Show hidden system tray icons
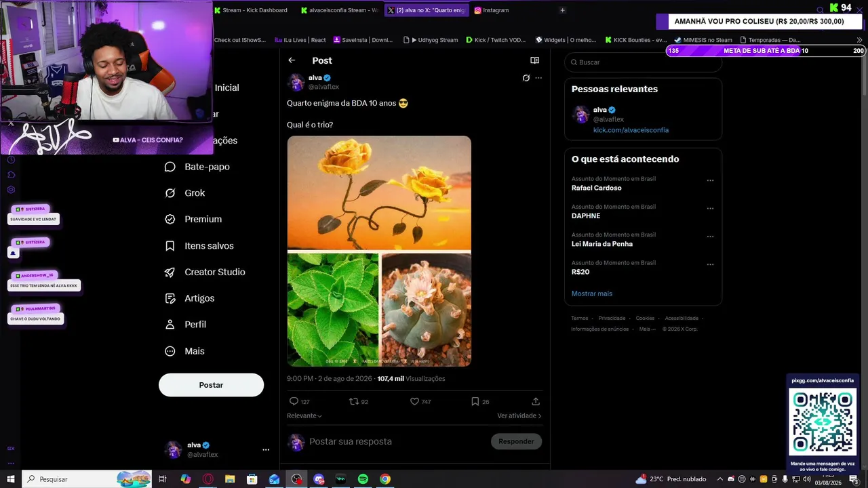This screenshot has width=868, height=488. [720, 479]
